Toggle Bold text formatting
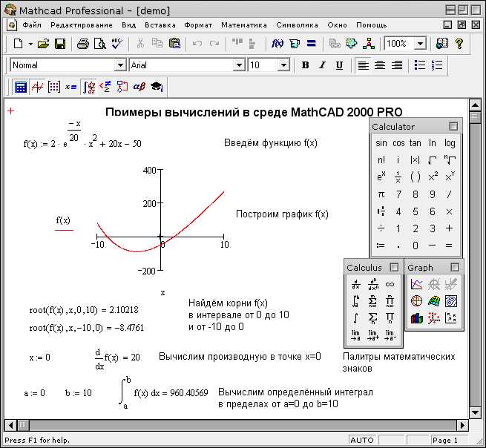 (x=305, y=65)
